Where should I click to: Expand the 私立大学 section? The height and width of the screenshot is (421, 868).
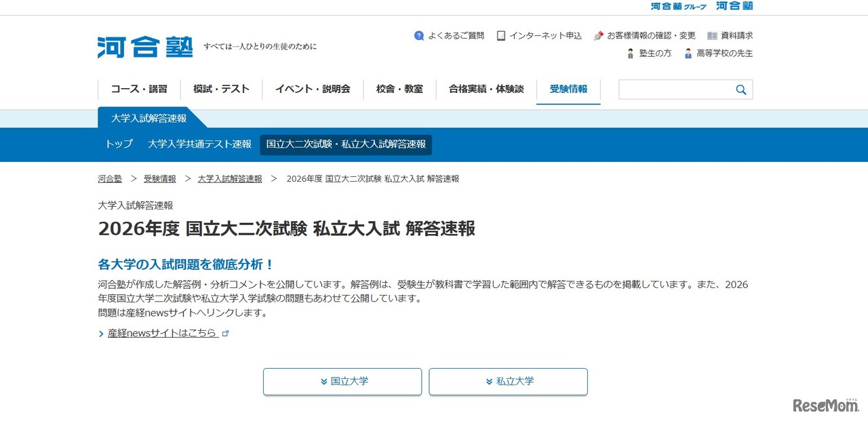pos(508,381)
